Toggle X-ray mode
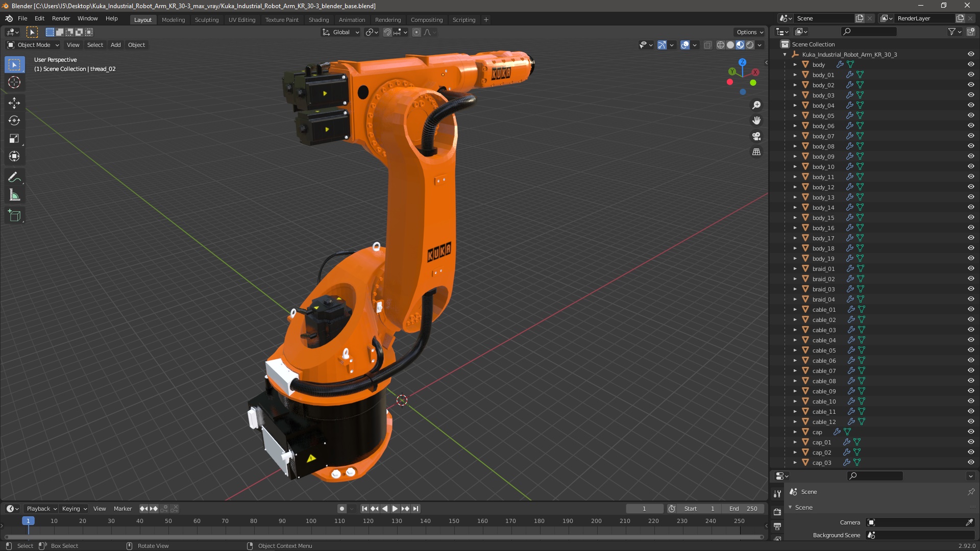This screenshot has height=551, width=980. point(707,45)
